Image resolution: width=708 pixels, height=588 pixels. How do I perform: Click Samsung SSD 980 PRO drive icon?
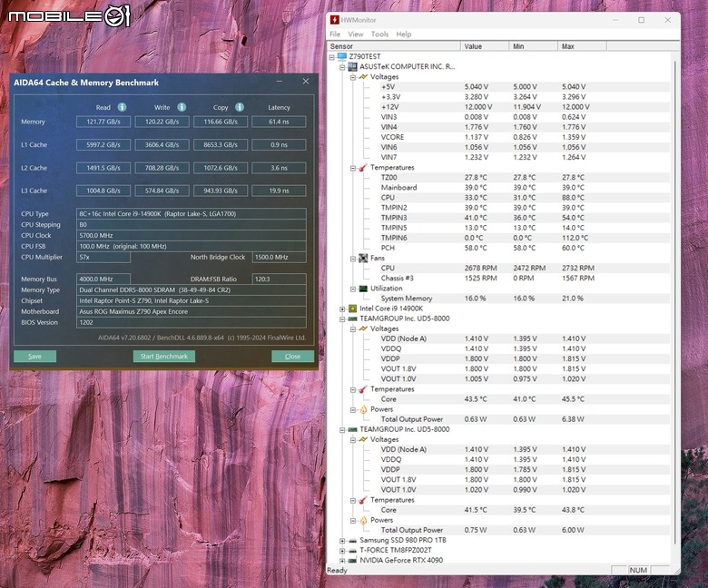coord(353,540)
